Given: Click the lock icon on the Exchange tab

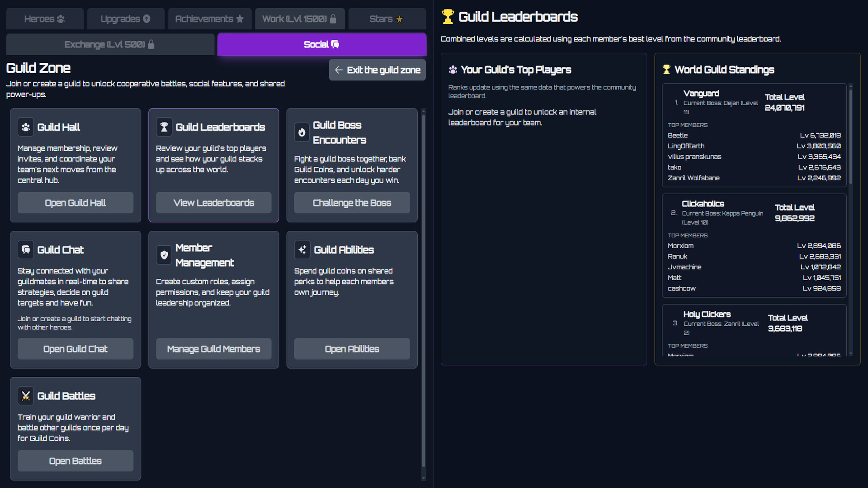Looking at the screenshot, I should point(151,44).
